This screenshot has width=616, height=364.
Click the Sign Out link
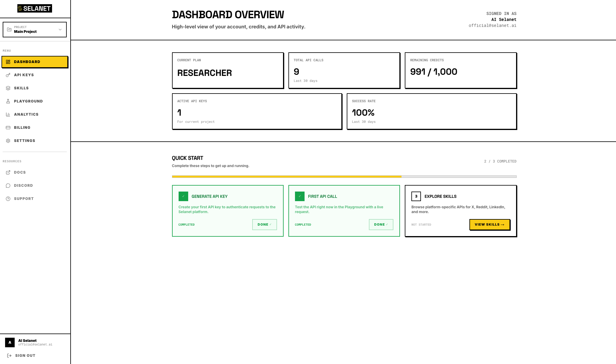click(x=25, y=356)
